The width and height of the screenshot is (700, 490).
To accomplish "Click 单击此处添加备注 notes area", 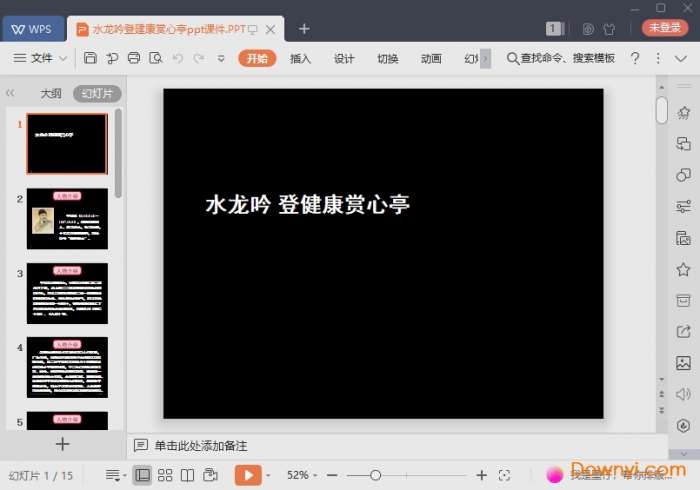I will (x=201, y=446).
